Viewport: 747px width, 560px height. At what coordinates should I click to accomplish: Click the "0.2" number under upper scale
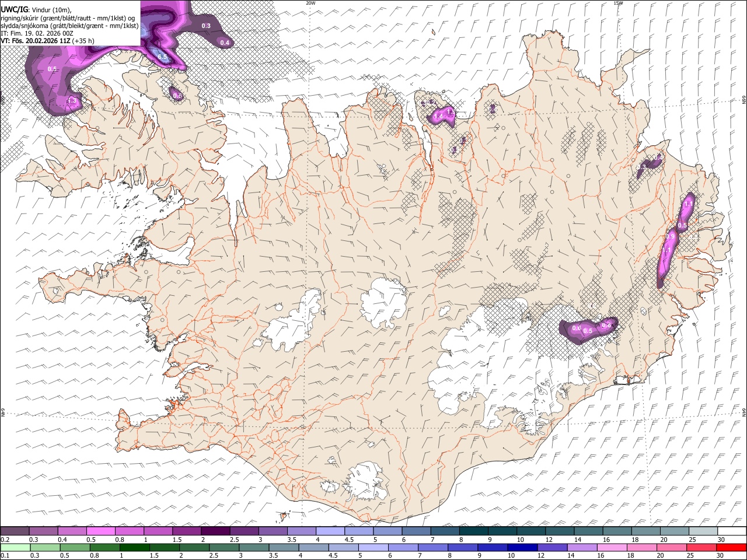[5, 540]
